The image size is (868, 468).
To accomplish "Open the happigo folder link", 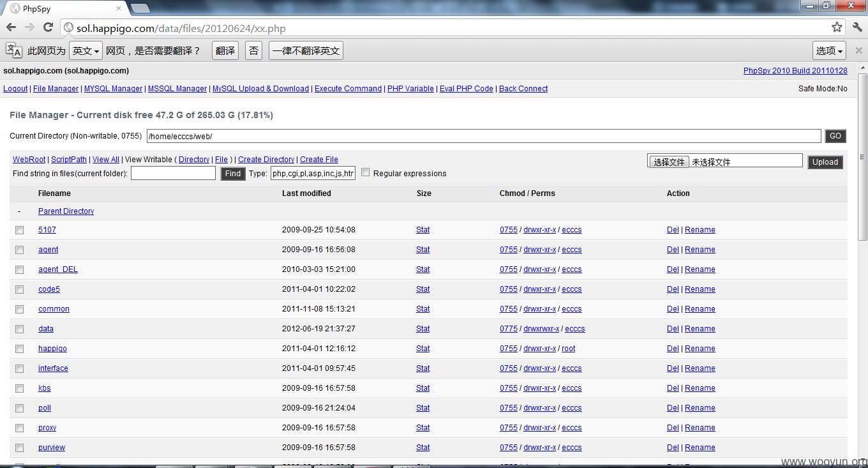I will tap(52, 349).
